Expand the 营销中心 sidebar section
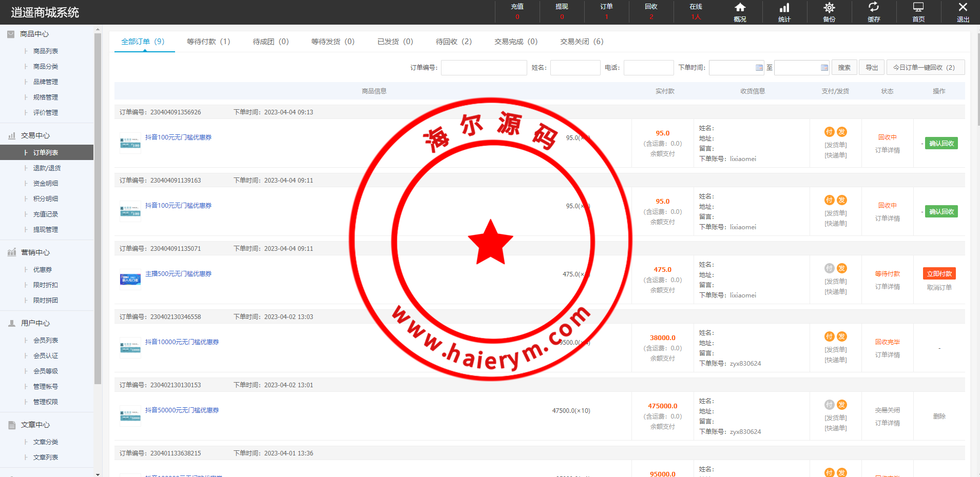This screenshot has height=477, width=980. pyautogui.click(x=35, y=252)
